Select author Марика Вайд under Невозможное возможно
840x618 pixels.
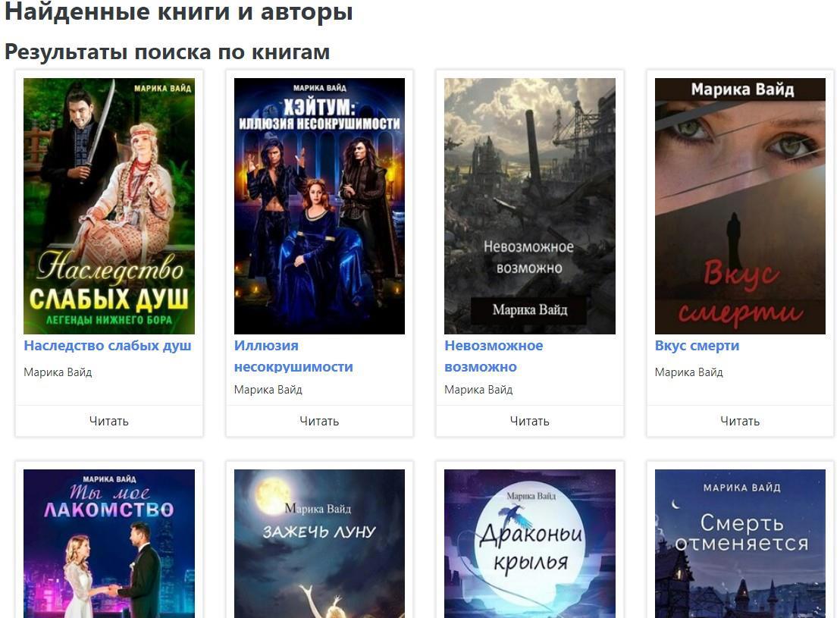pyautogui.click(x=478, y=390)
